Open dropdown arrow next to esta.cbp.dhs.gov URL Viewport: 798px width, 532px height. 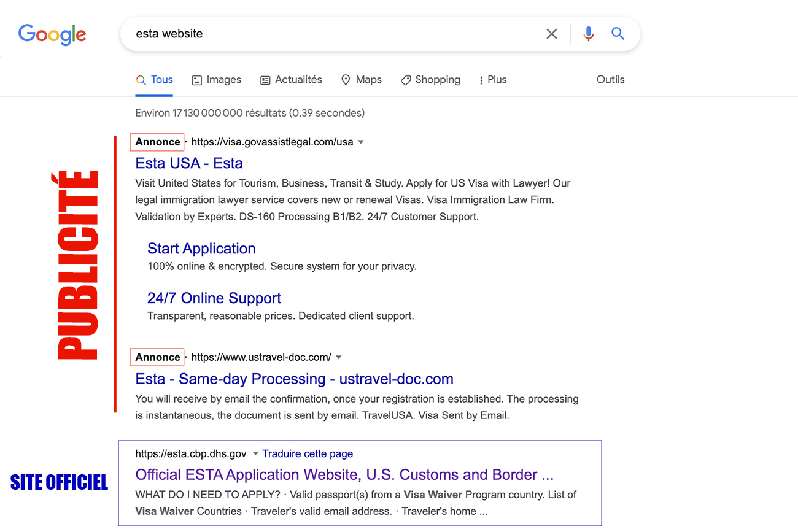click(x=255, y=453)
